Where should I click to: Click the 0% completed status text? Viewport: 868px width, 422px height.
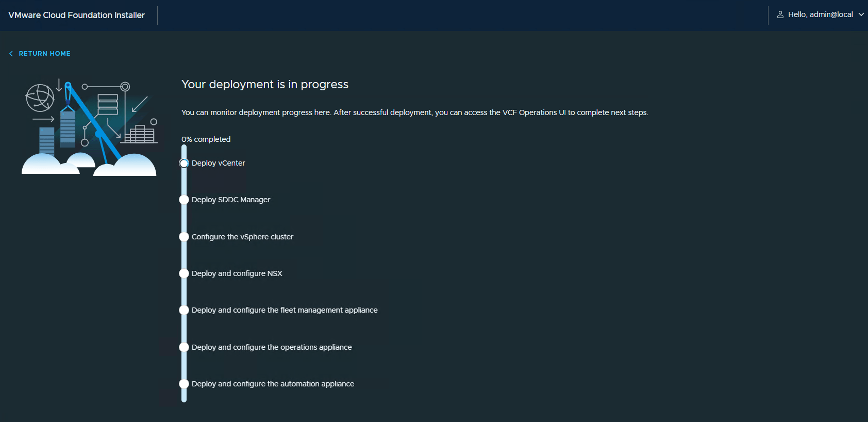[206, 139]
